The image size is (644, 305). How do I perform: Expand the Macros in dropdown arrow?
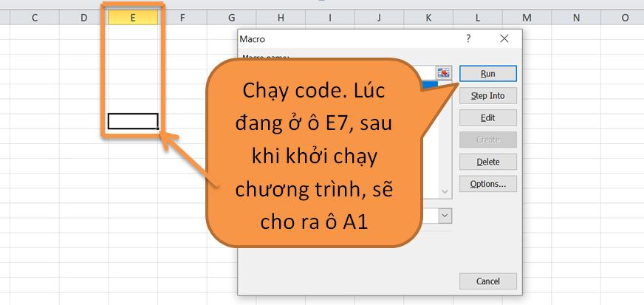tap(445, 216)
